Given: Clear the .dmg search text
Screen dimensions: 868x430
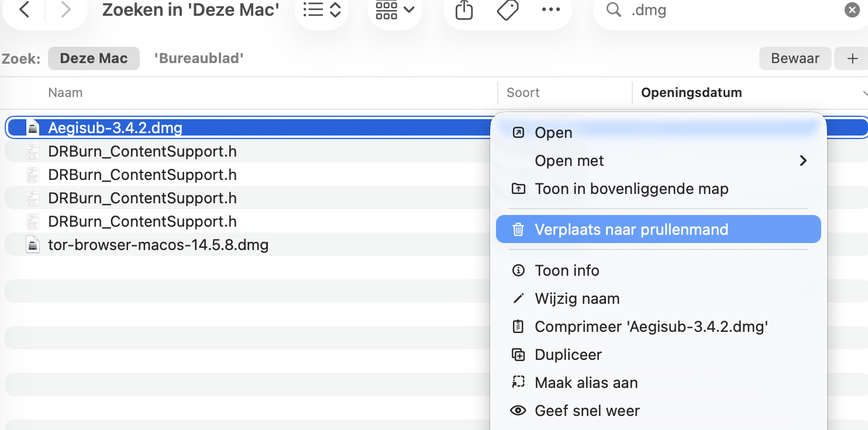Looking at the screenshot, I should click(x=852, y=10).
